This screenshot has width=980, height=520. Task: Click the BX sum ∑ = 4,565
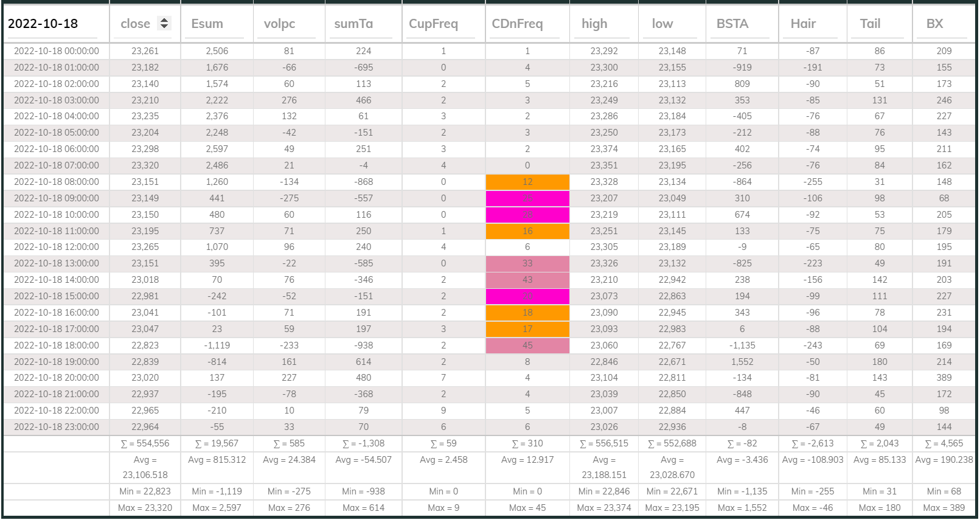pos(944,443)
